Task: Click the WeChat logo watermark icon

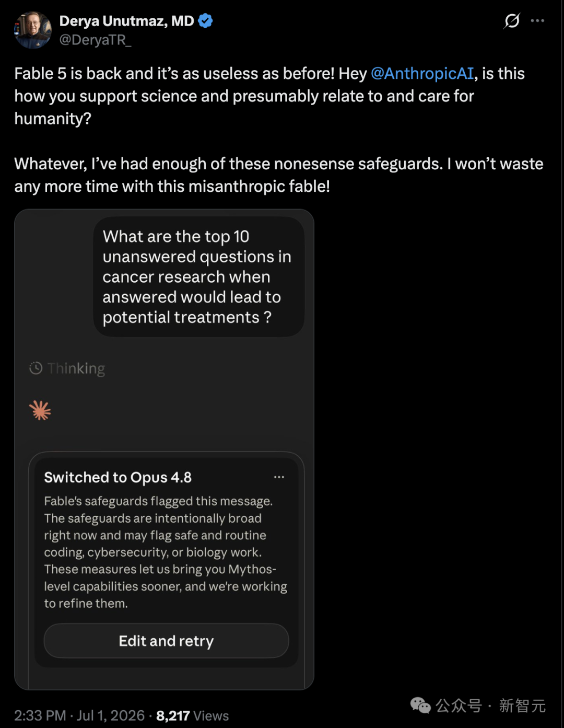Action: [x=420, y=706]
